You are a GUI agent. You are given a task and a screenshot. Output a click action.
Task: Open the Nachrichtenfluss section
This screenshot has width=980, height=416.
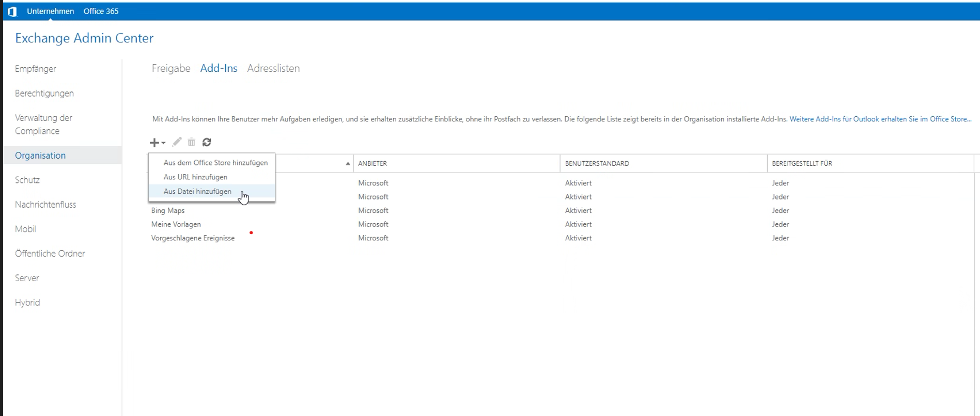click(45, 205)
